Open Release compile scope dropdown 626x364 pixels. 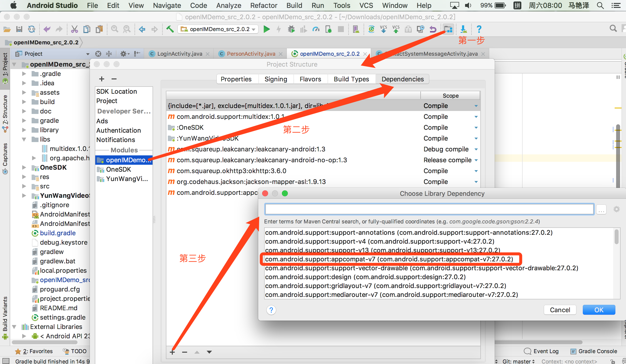click(x=476, y=160)
